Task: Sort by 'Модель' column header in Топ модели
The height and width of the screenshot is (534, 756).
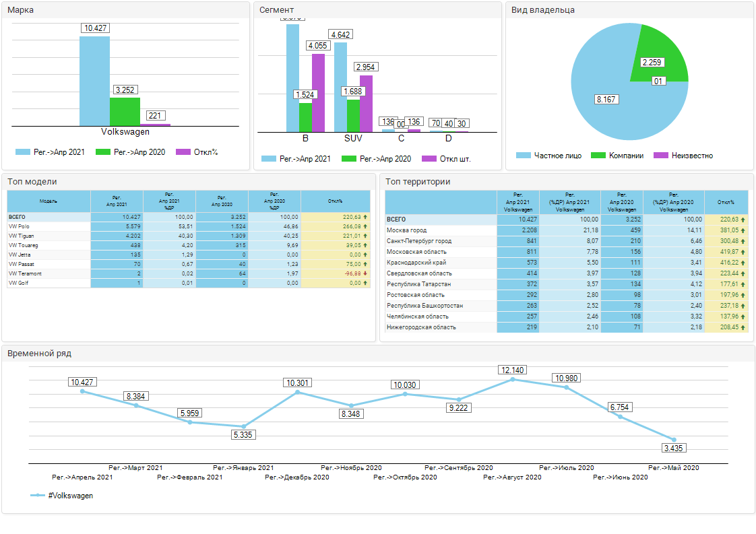Action: click(x=49, y=201)
